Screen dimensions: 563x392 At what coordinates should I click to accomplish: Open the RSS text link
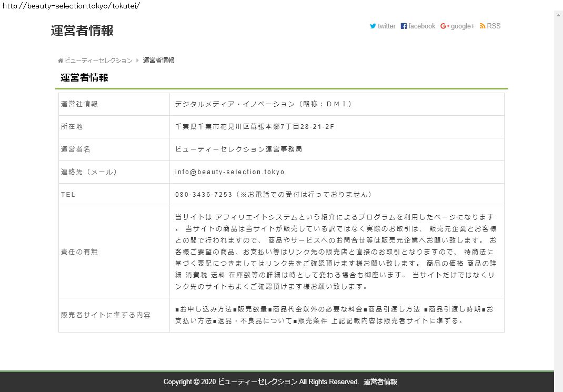click(x=494, y=26)
